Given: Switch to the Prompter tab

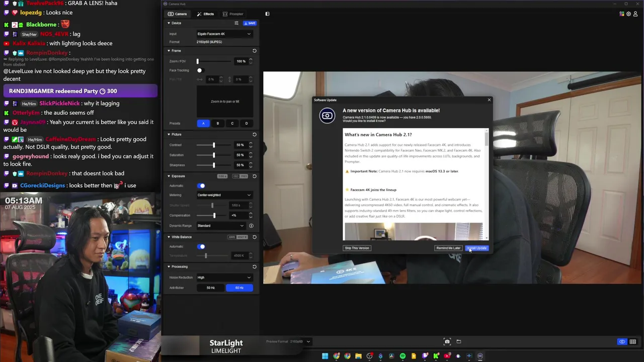Looking at the screenshot, I should pyautogui.click(x=233, y=14).
